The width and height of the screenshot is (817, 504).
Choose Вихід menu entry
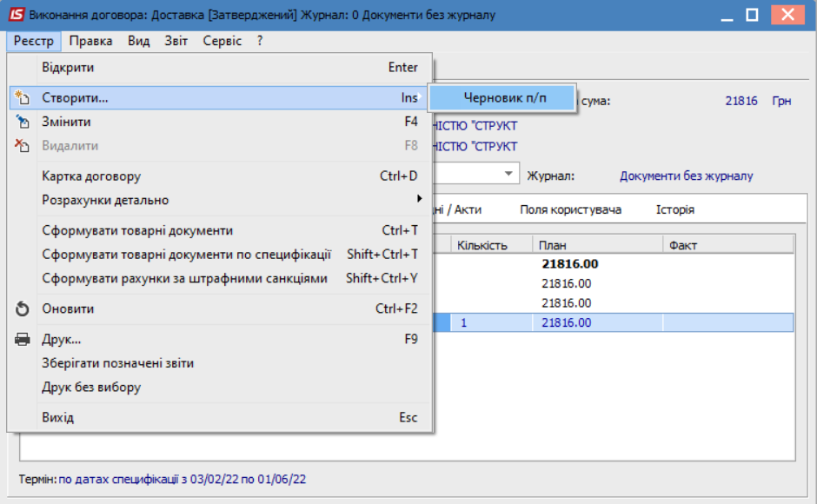221,417
